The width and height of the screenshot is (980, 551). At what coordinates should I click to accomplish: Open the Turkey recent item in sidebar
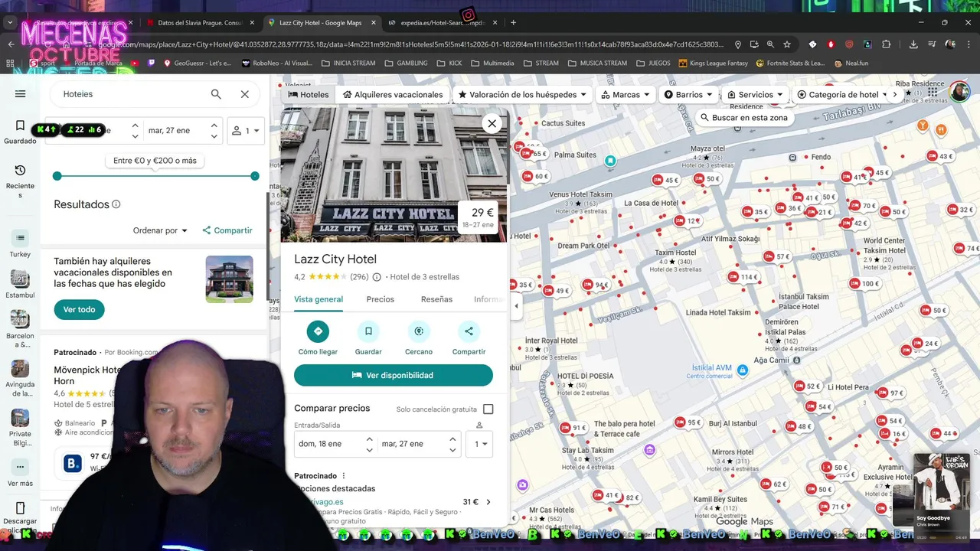(x=20, y=244)
